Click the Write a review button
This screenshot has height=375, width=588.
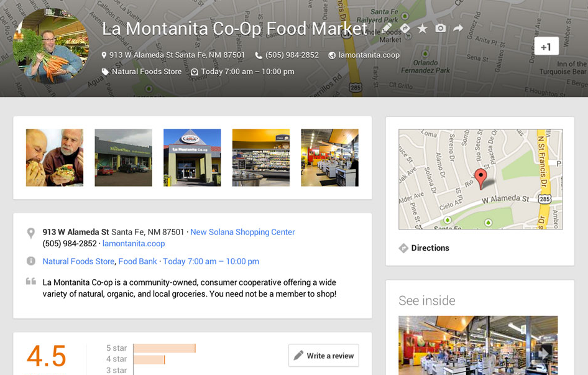324,356
